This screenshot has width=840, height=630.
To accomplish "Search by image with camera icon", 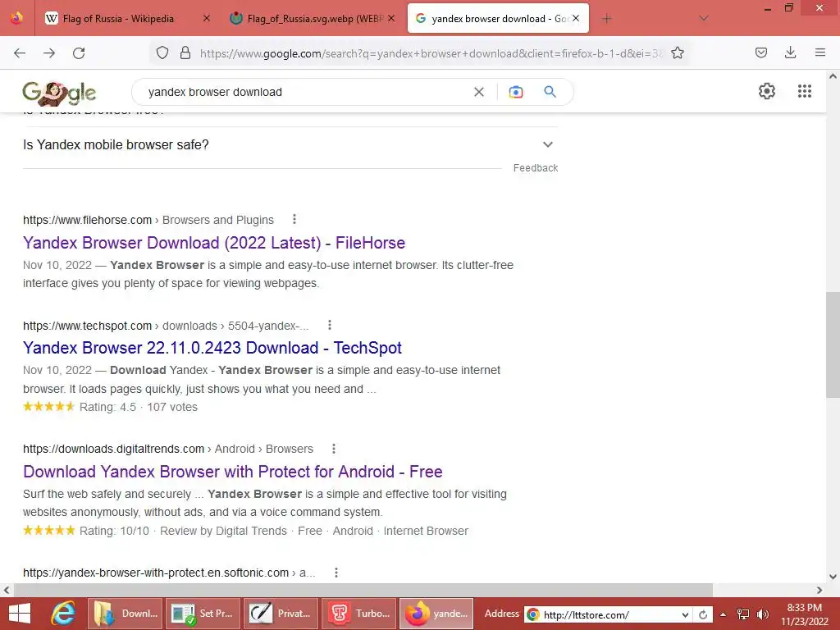I will 516,92.
